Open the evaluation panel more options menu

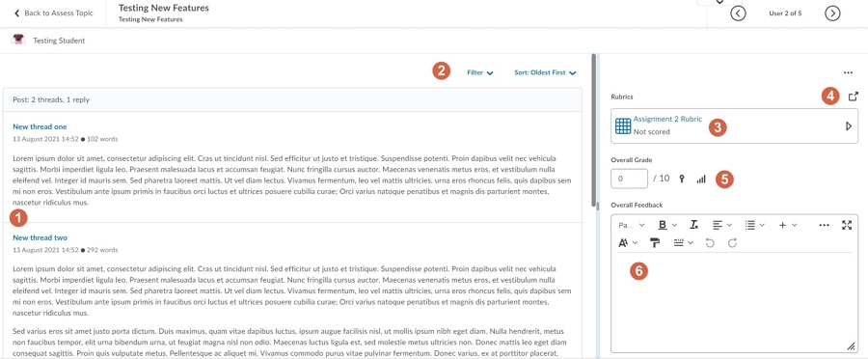[848, 72]
